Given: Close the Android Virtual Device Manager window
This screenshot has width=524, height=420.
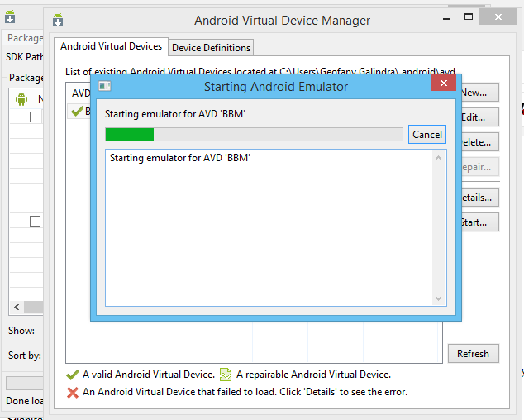Looking at the screenshot, I should (498, 17).
